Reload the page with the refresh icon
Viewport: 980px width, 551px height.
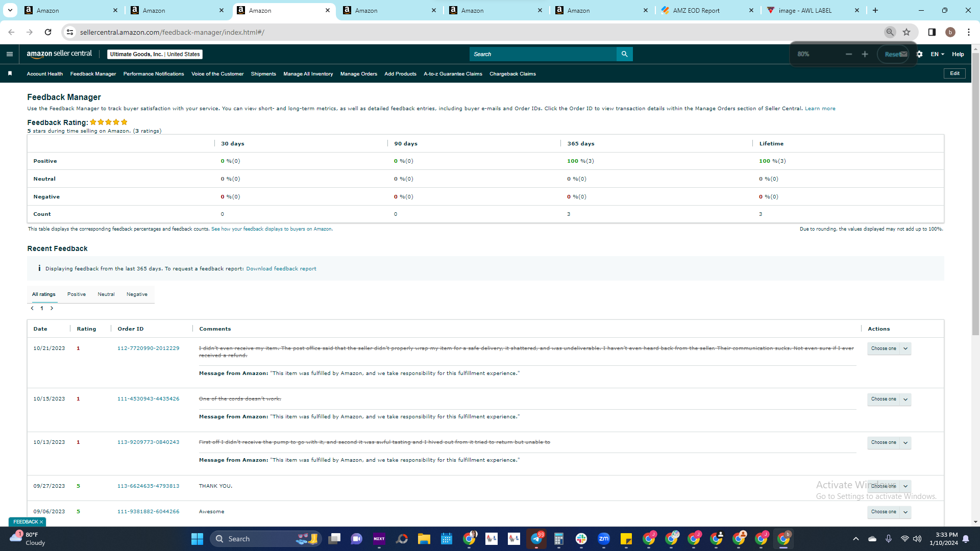[x=48, y=32]
